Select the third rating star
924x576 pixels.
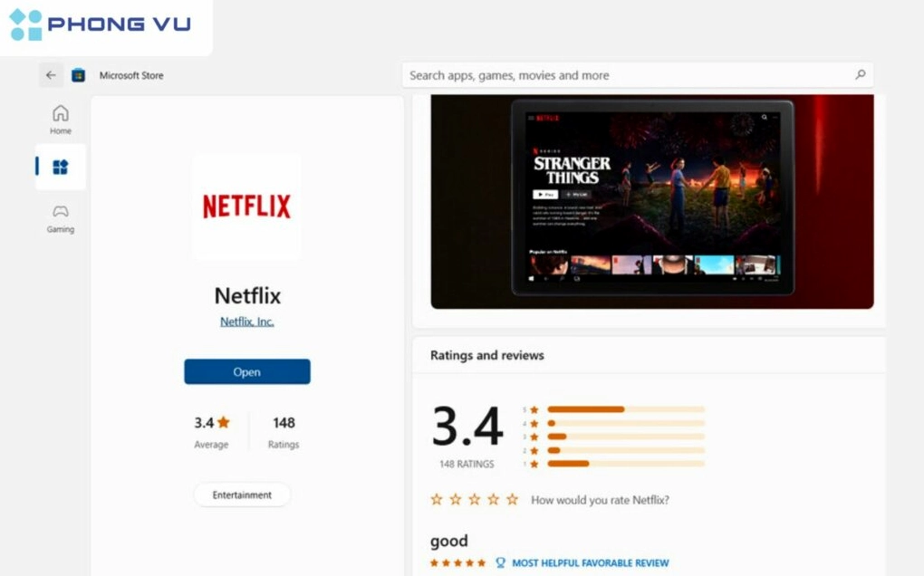[475, 499]
